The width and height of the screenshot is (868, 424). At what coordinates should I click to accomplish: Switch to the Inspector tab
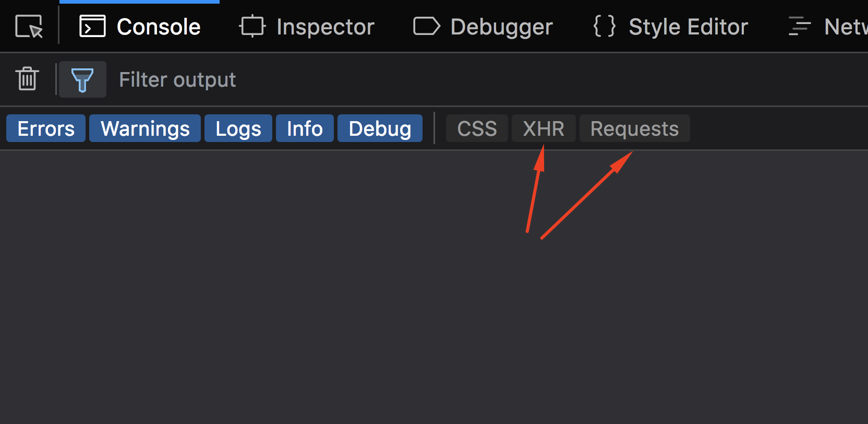pyautogui.click(x=307, y=26)
